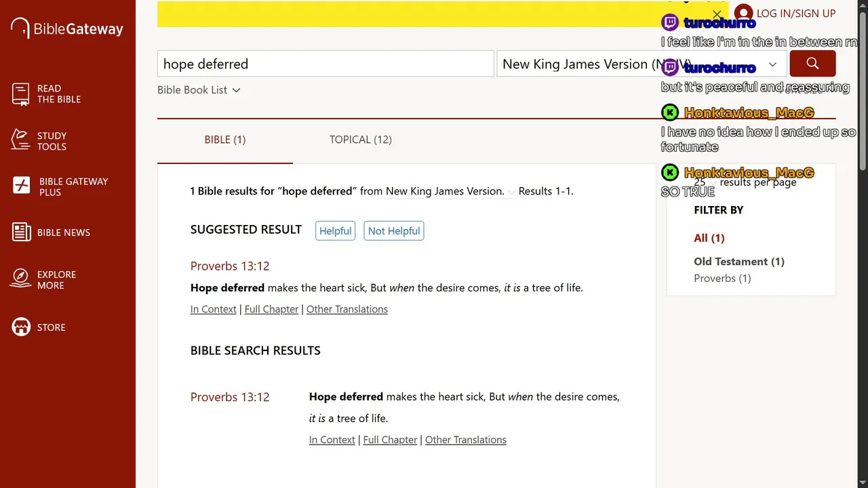Open Proverbs 13:12 under Bible Search Results

(x=230, y=396)
